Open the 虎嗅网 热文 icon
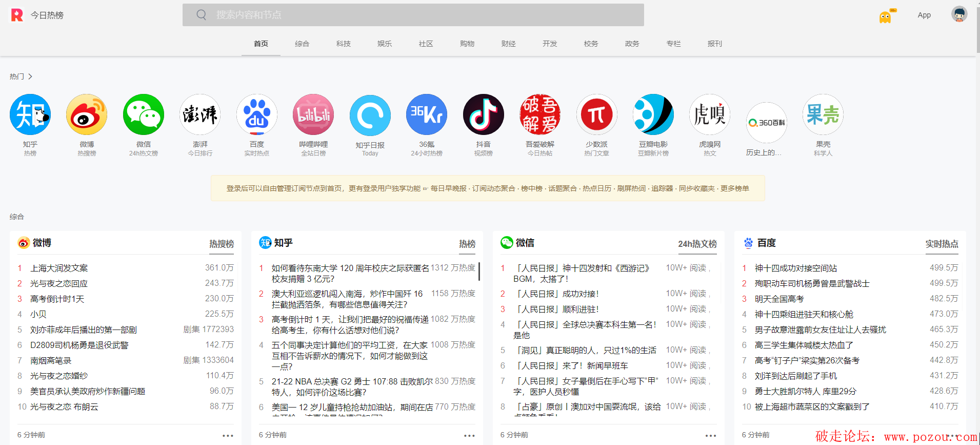 point(710,114)
